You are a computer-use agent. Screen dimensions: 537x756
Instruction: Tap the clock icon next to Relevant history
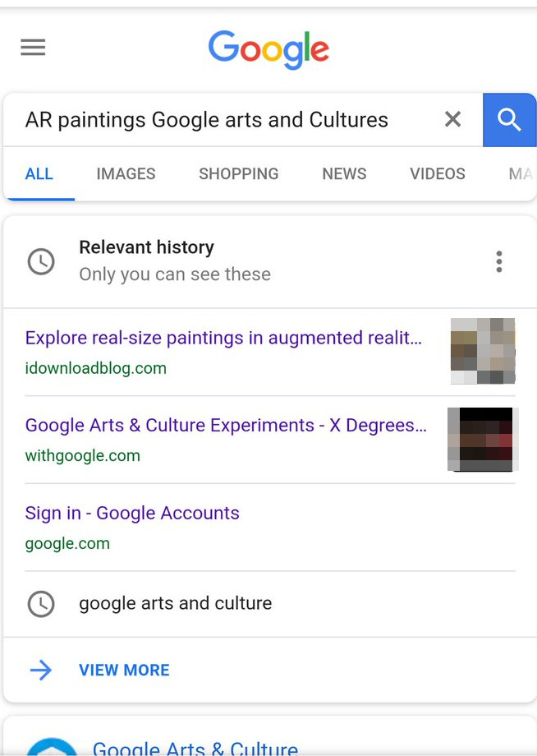point(41,261)
